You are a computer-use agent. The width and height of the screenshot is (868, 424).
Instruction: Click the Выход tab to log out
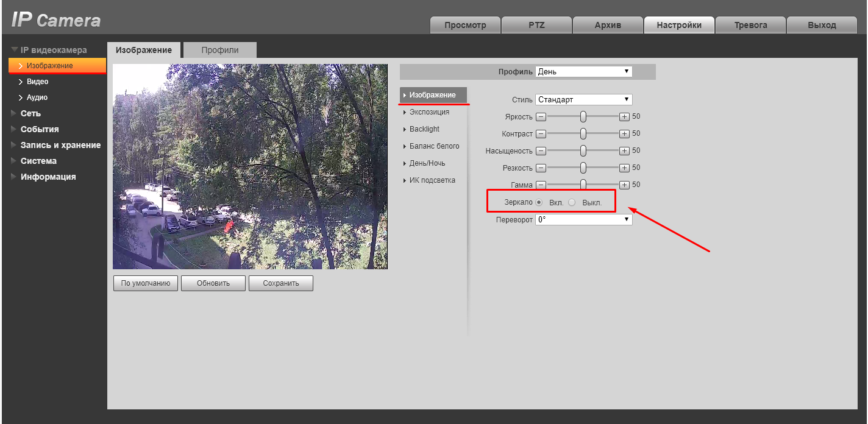coord(822,25)
